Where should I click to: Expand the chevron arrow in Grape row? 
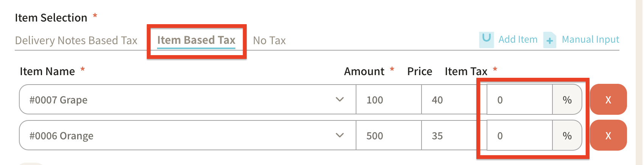coord(340,100)
